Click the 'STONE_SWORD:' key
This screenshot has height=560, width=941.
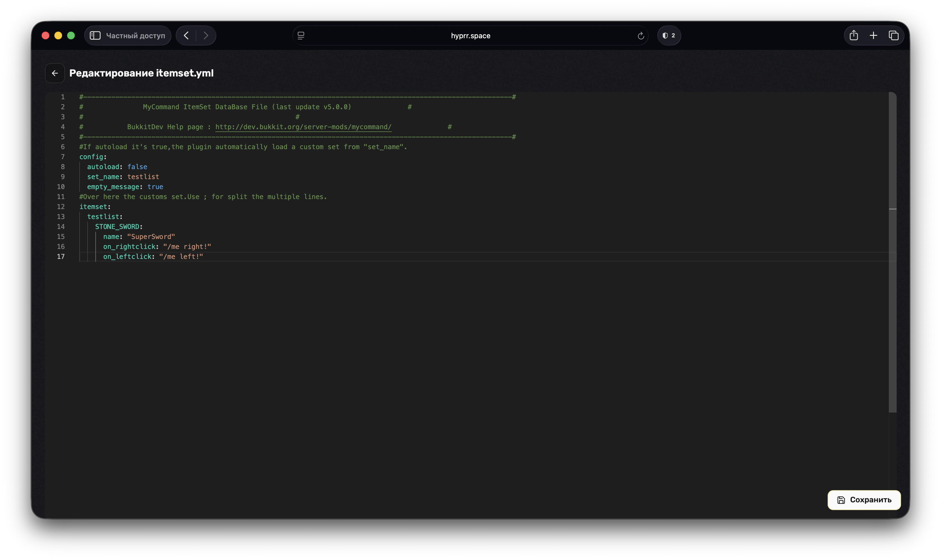tap(119, 227)
